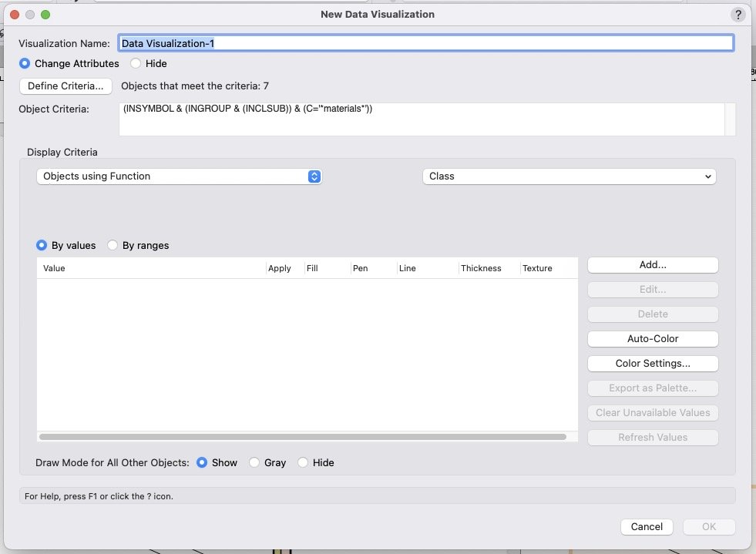Select the Change Attributes radio button
This screenshot has height=554, width=756.
[x=25, y=63]
